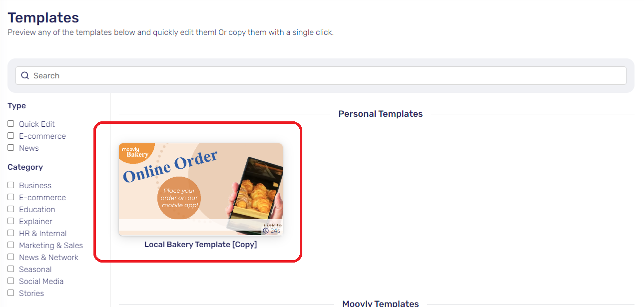Click the Local Bakery Template [Copy] title
Image resolution: width=644 pixels, height=307 pixels.
click(x=201, y=245)
